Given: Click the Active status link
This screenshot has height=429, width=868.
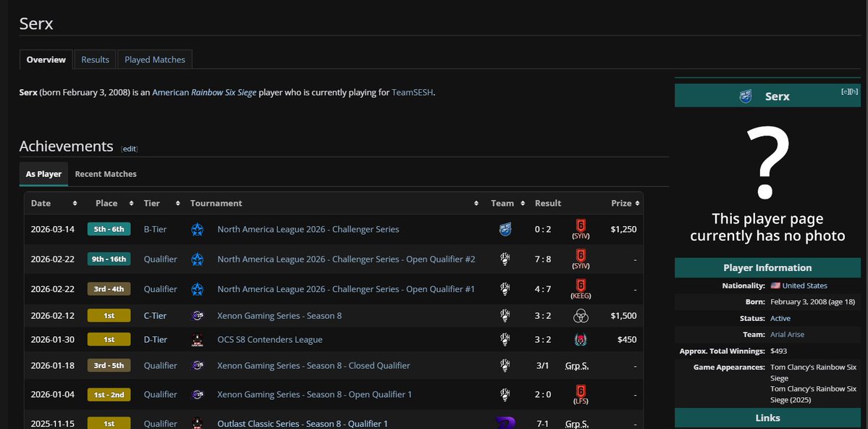Looking at the screenshot, I should point(780,319).
